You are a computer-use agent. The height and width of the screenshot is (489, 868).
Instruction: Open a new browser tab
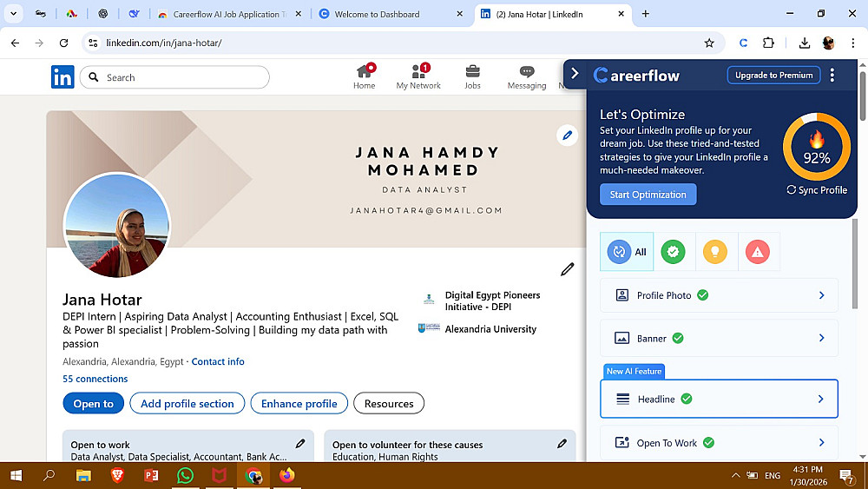click(x=646, y=14)
